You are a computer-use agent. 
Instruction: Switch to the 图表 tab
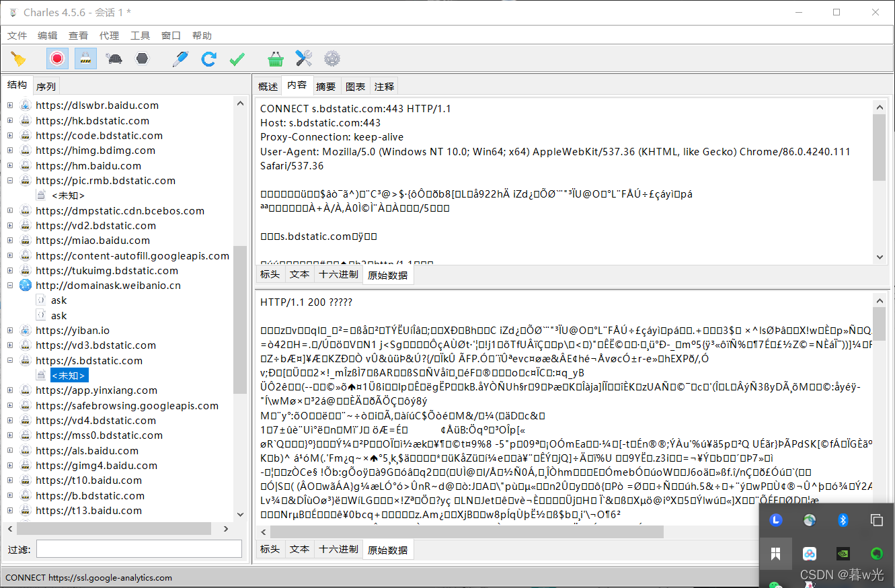coord(355,86)
